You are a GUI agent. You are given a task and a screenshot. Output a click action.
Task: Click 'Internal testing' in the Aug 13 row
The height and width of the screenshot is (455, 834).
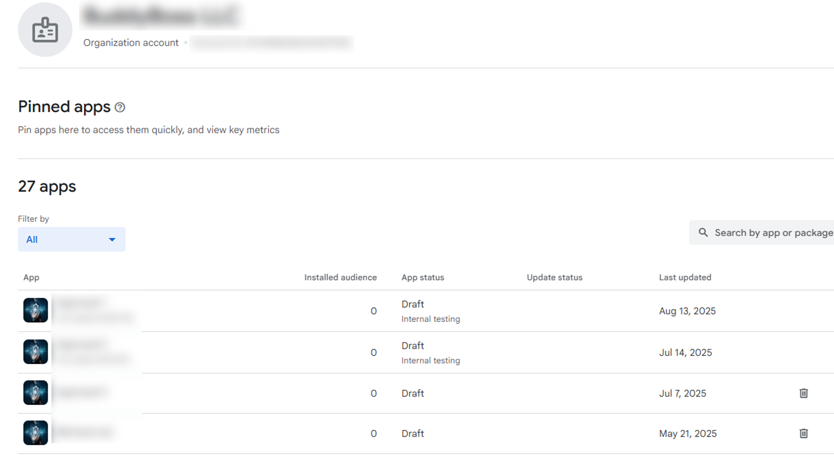(x=430, y=319)
